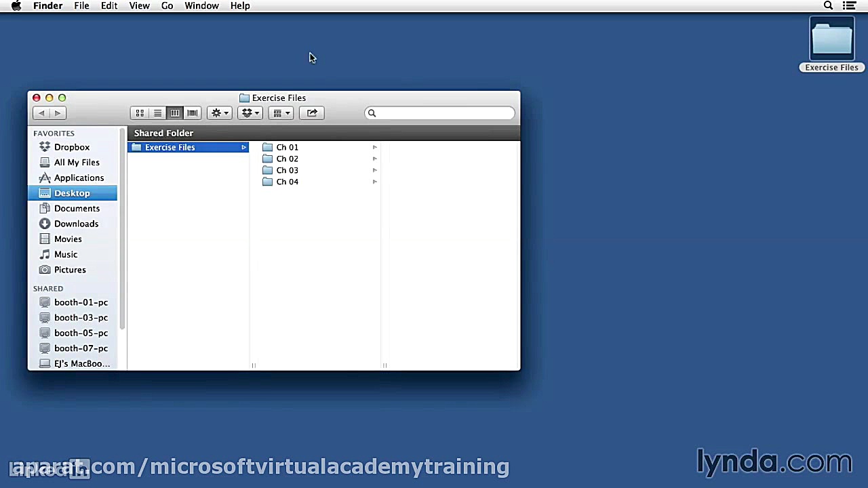Click the second column resize handle
Viewport: 868px width, 488px height.
pyautogui.click(x=384, y=365)
